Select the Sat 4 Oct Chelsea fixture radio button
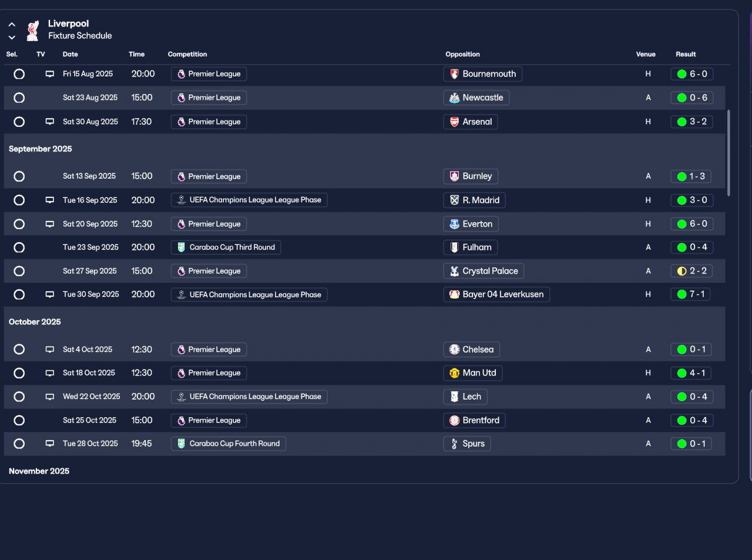Viewport: 752px width, 560px height. click(x=19, y=350)
